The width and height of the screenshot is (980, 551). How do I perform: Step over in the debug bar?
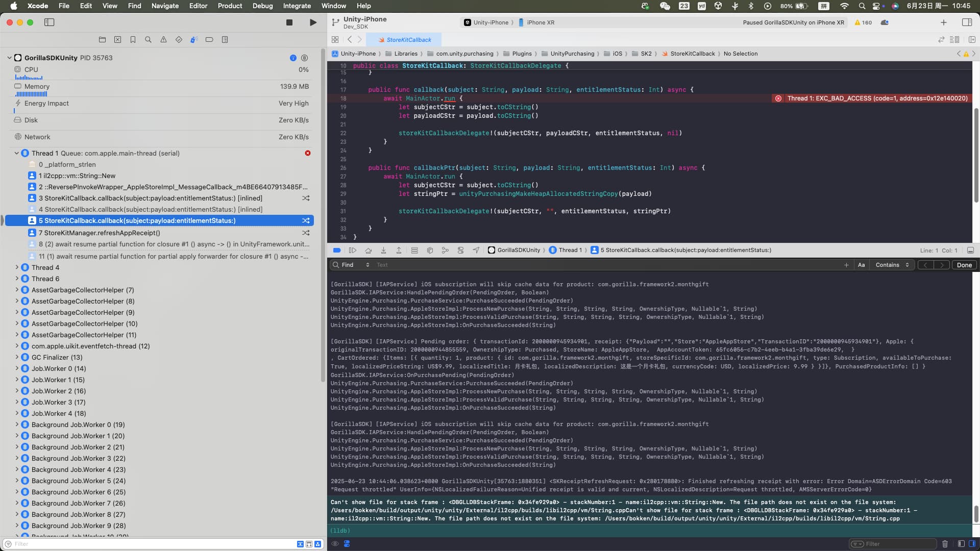point(369,250)
